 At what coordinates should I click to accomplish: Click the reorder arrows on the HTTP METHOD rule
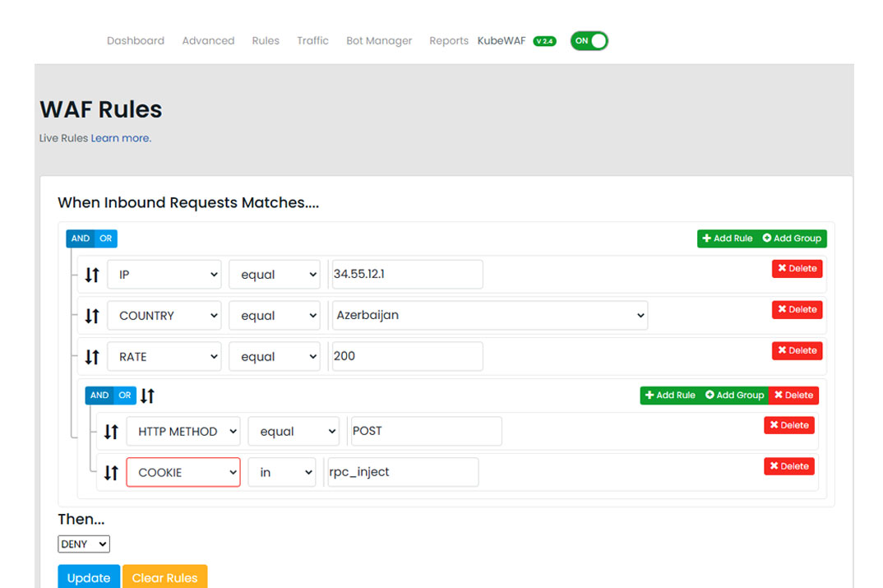(111, 431)
